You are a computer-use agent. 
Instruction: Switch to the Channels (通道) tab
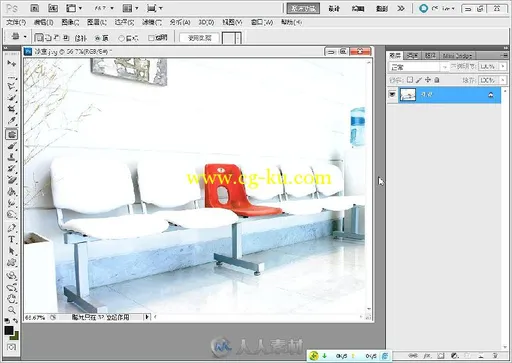412,56
